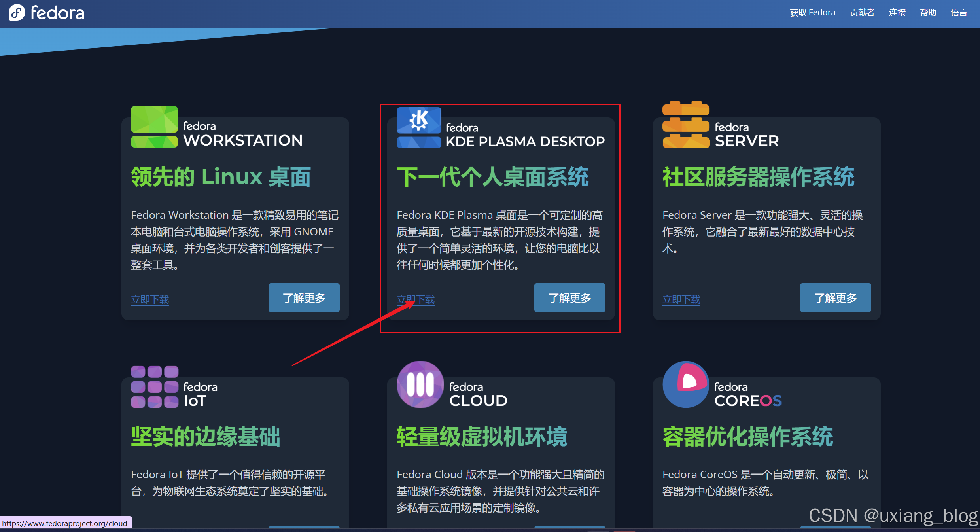Image resolution: width=980 pixels, height=532 pixels.
Task: Open the 语言 language selector
Action: click(959, 13)
